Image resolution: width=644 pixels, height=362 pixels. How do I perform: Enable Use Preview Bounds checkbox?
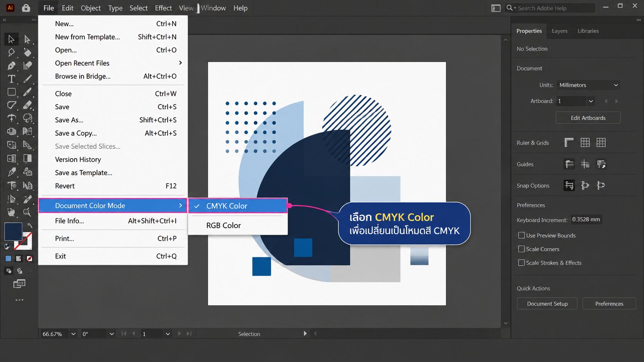pyautogui.click(x=522, y=235)
